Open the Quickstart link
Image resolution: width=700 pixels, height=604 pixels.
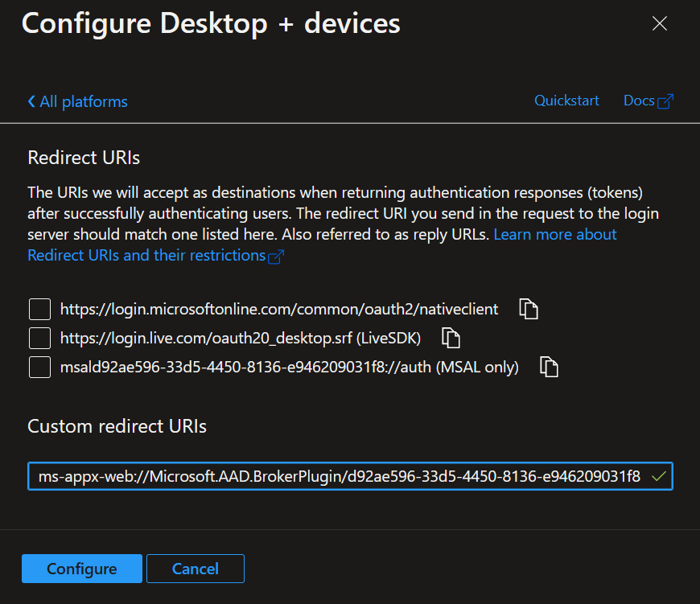pyautogui.click(x=566, y=101)
